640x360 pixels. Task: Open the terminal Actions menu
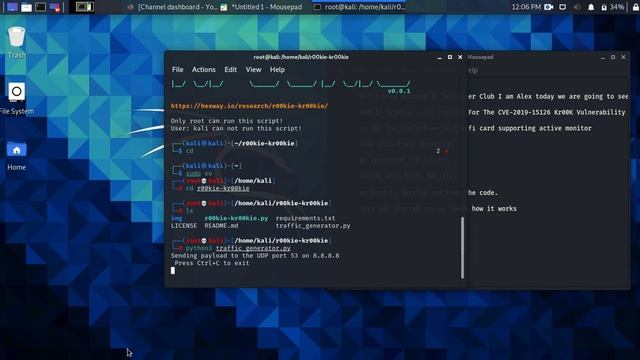[x=203, y=69]
